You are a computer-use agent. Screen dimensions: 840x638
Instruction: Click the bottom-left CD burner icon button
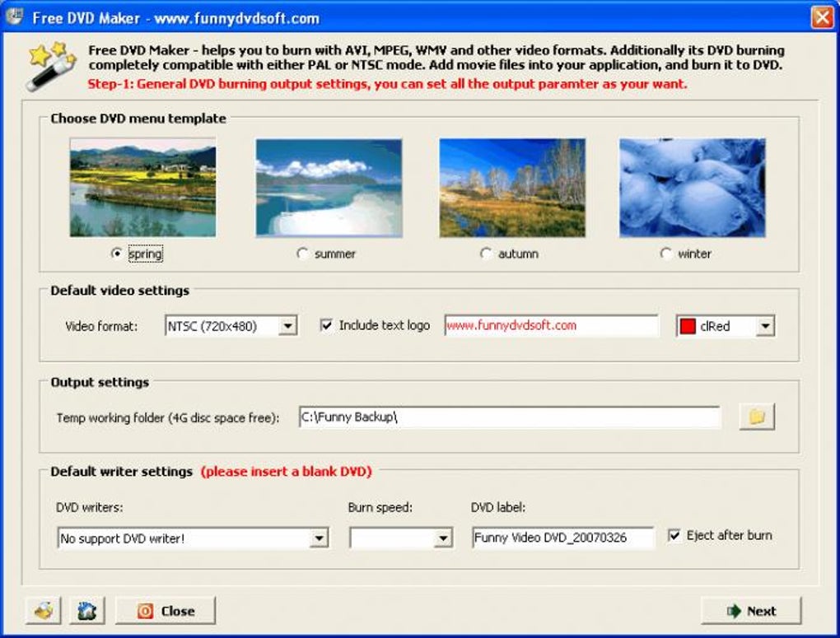tap(44, 610)
